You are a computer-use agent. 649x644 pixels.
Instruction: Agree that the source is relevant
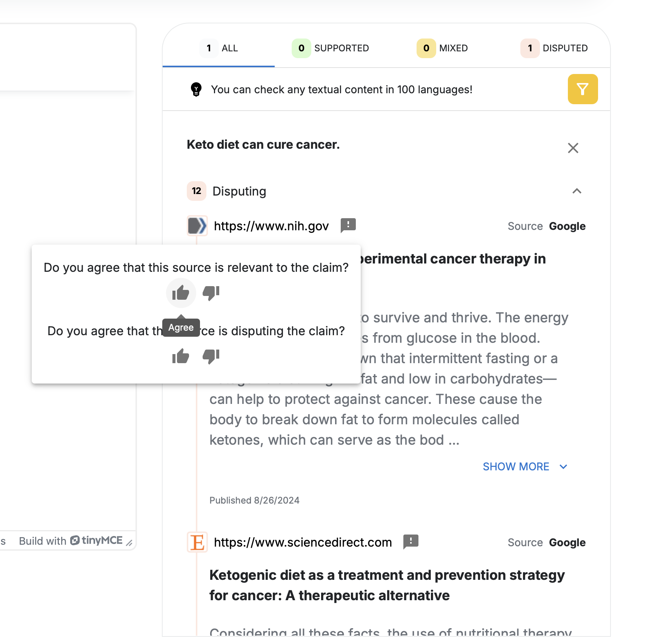pyautogui.click(x=181, y=293)
